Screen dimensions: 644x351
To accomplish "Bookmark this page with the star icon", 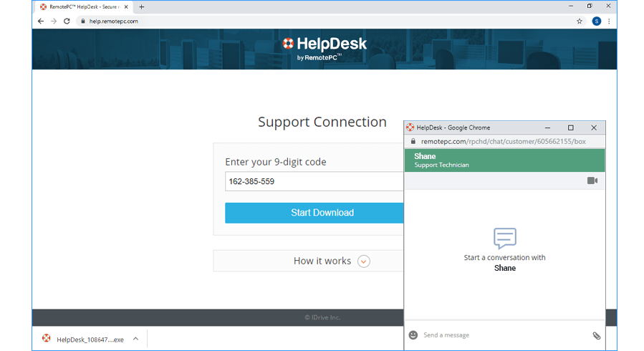I will (x=580, y=21).
